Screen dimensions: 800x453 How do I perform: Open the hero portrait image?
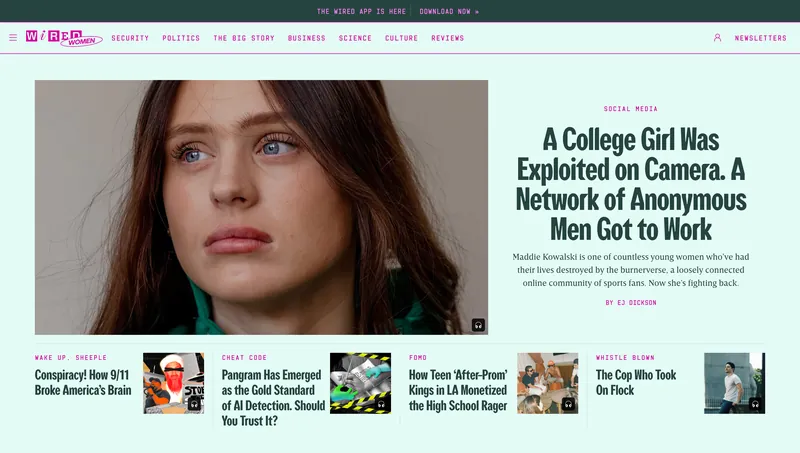click(x=261, y=207)
